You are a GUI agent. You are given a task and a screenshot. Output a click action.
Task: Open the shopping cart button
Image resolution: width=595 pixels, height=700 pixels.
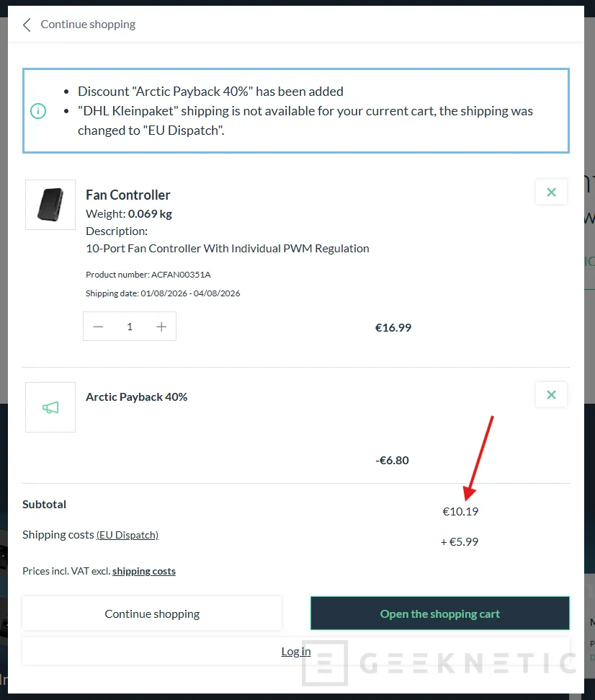pos(440,613)
